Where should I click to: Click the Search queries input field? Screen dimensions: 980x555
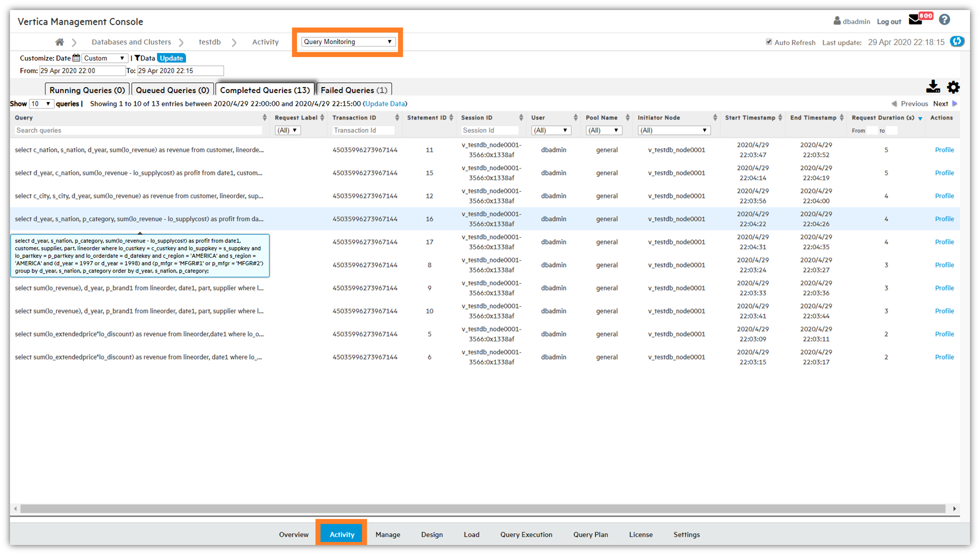pyautogui.click(x=138, y=130)
